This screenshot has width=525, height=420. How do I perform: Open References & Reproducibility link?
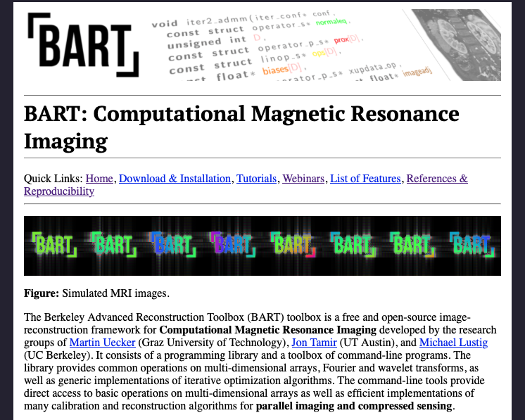(x=436, y=179)
